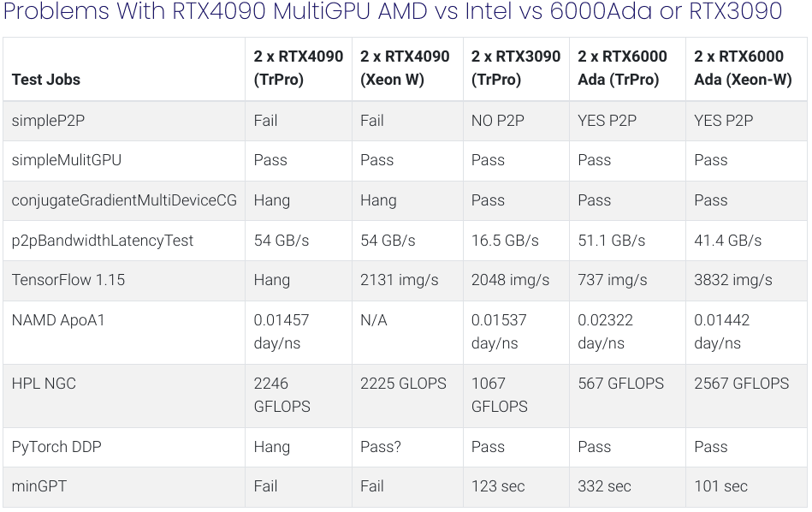Click the p2pBandwidthLatencyTest row label
Screen dimensions: 812x512
pyautogui.click(x=102, y=241)
